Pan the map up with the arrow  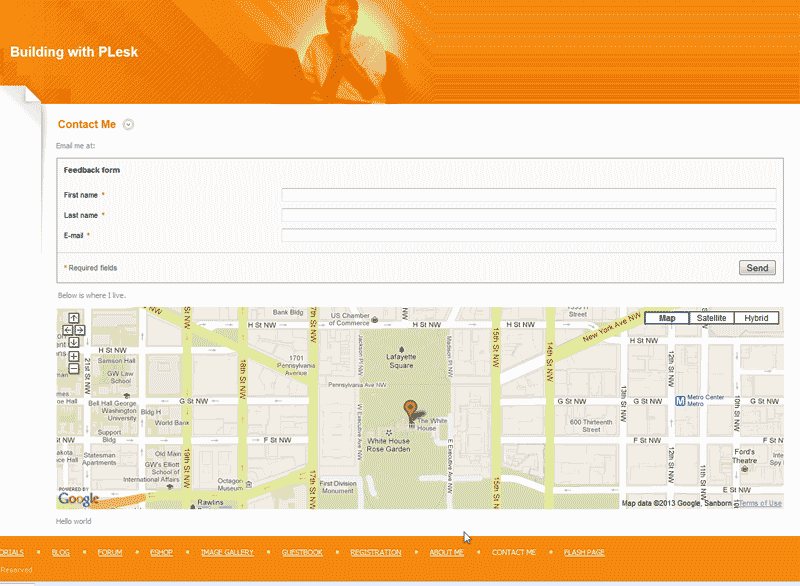pyautogui.click(x=73, y=318)
